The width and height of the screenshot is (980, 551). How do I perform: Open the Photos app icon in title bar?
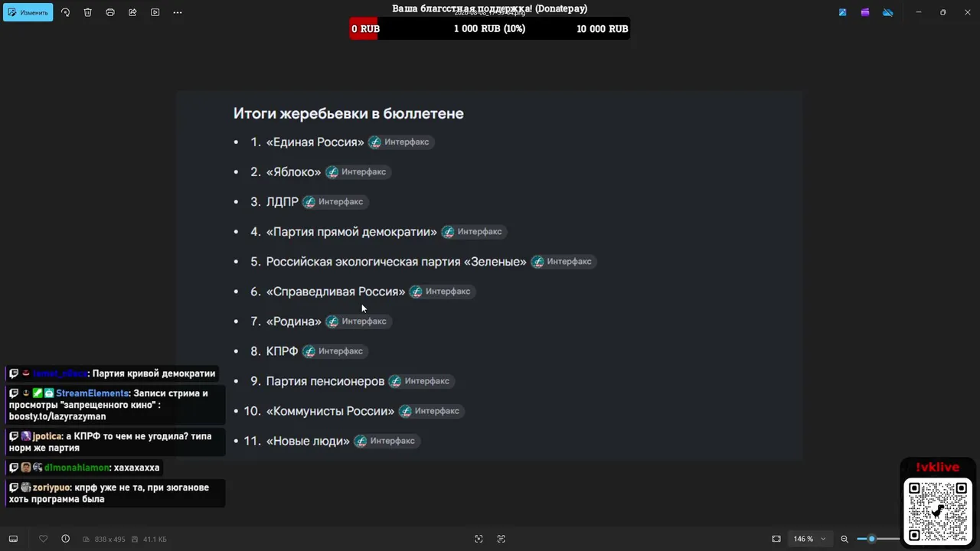[843, 12]
